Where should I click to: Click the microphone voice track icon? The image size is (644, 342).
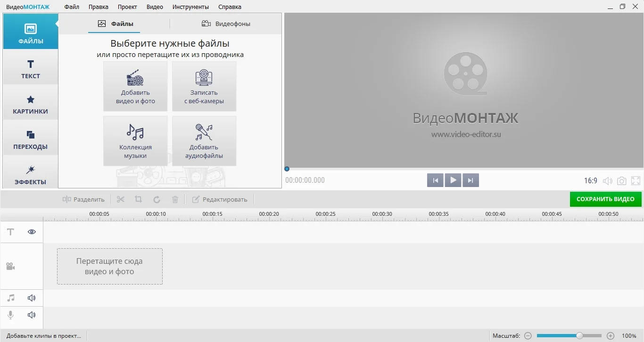tap(10, 315)
